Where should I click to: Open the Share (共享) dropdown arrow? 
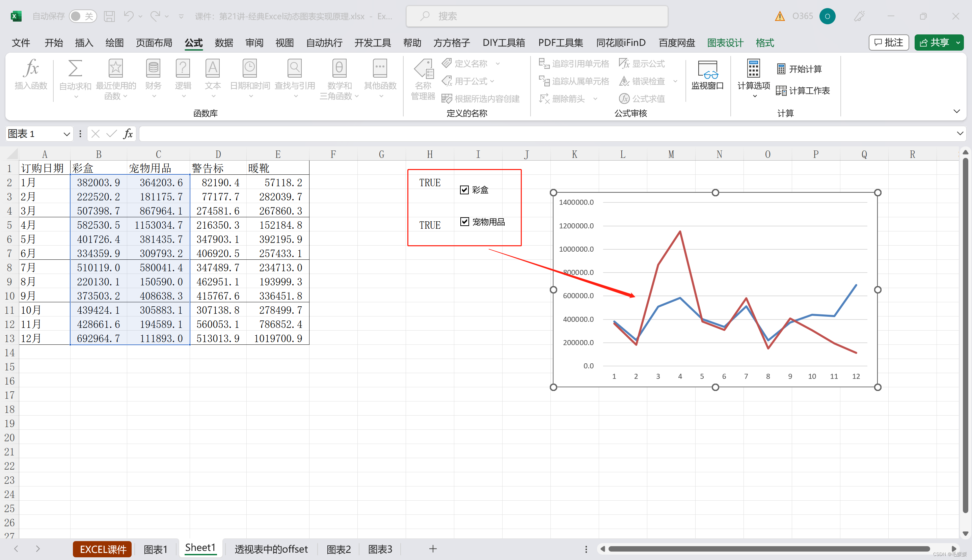tap(958, 43)
